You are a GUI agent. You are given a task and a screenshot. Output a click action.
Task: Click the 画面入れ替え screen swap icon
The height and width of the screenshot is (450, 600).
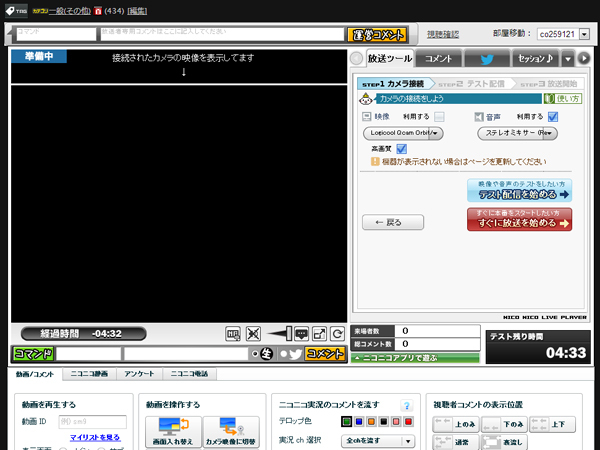click(x=173, y=431)
